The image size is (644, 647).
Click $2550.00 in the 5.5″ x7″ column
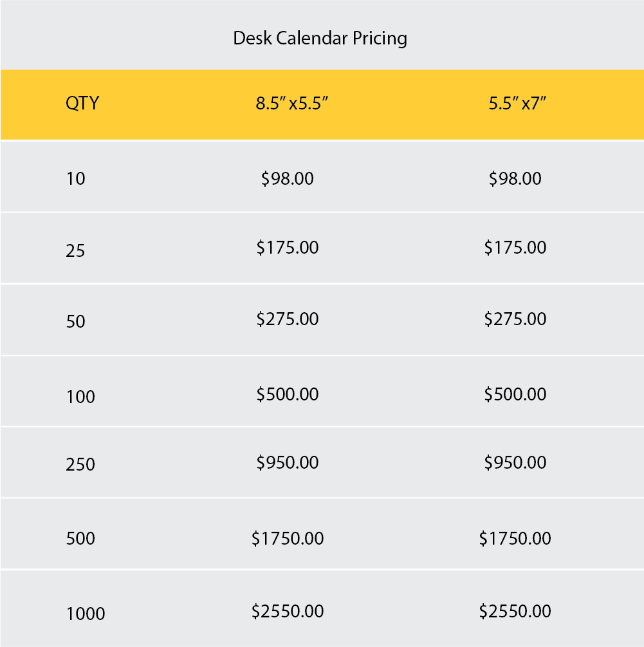515,611
